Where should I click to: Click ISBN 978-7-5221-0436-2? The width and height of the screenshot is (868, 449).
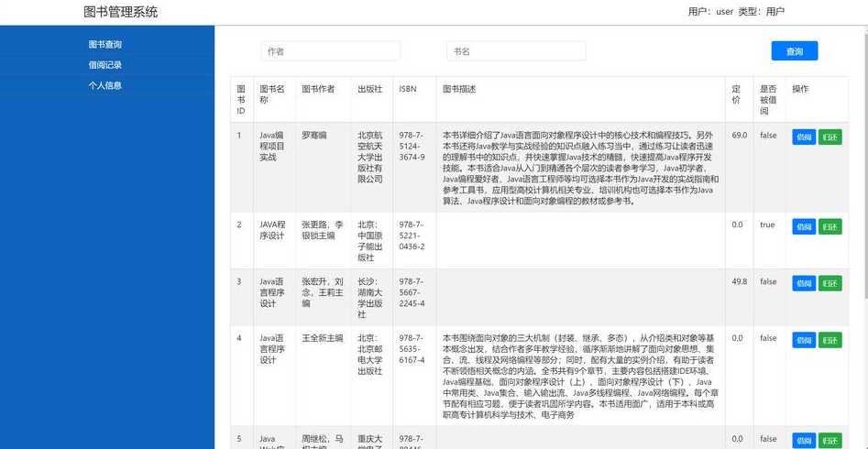point(412,235)
